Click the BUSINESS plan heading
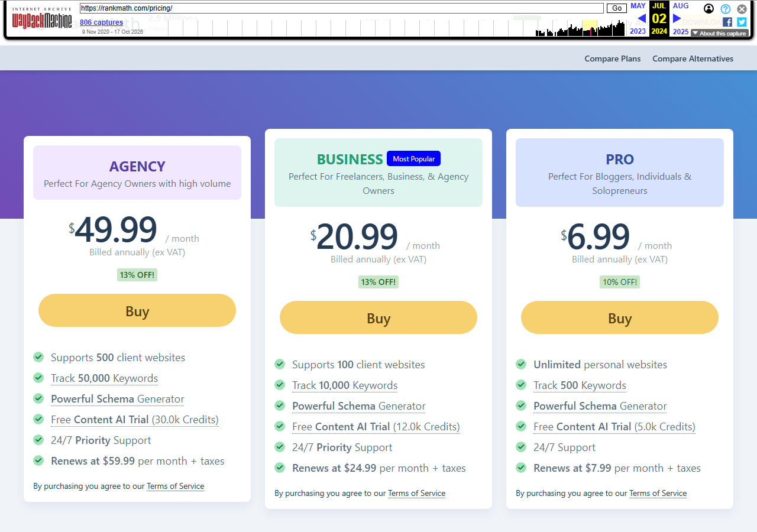Viewport: 757px width, 532px height. point(350,159)
